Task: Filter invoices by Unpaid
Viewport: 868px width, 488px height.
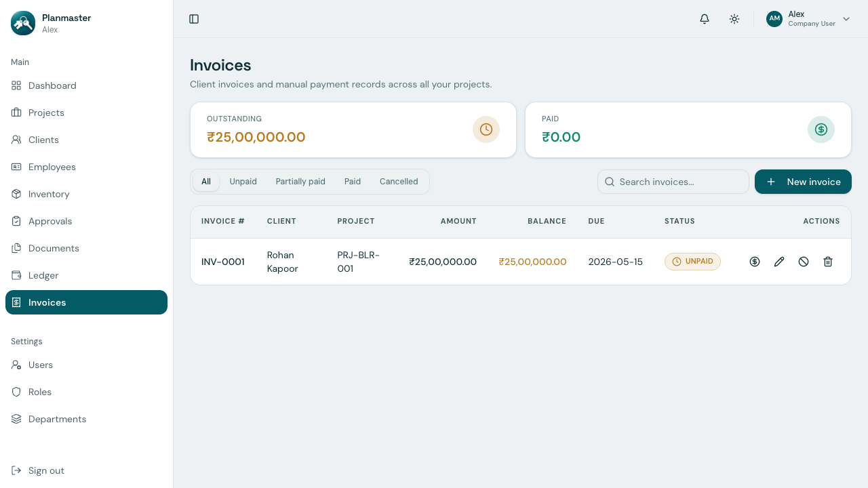Action: click(x=243, y=182)
